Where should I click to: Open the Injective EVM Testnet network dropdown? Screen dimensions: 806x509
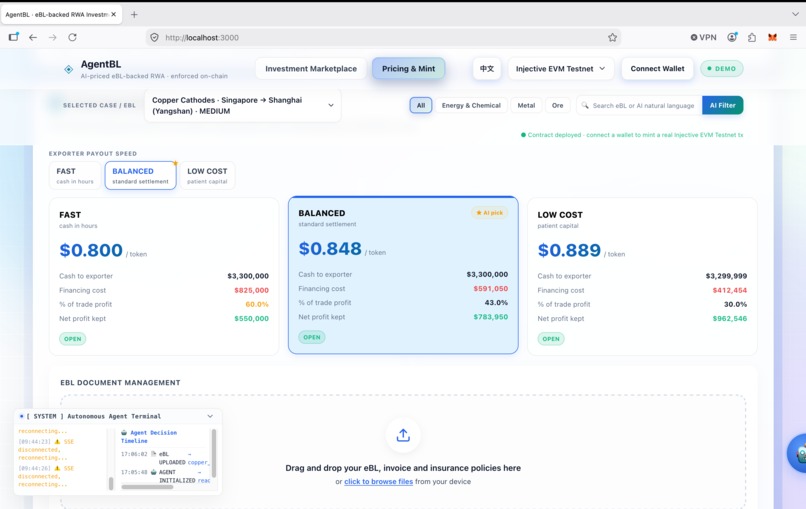tap(560, 69)
